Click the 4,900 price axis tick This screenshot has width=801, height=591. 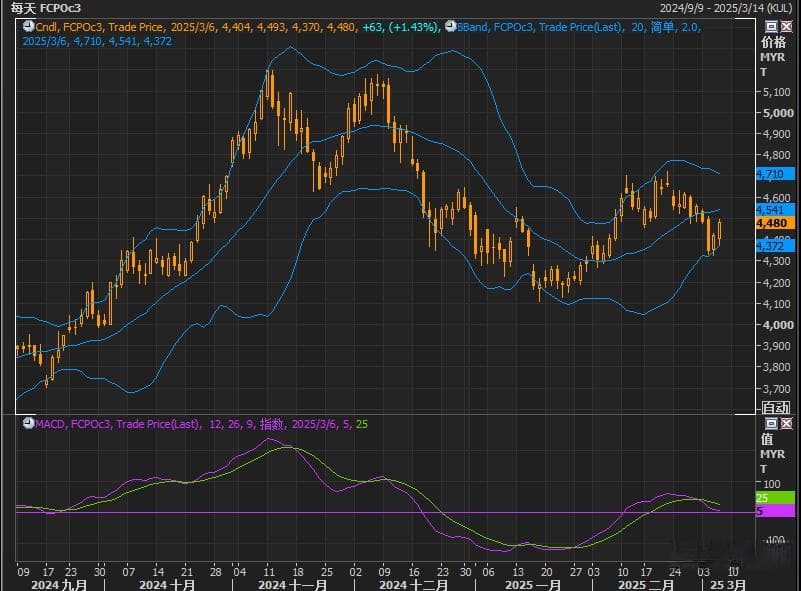click(x=776, y=134)
